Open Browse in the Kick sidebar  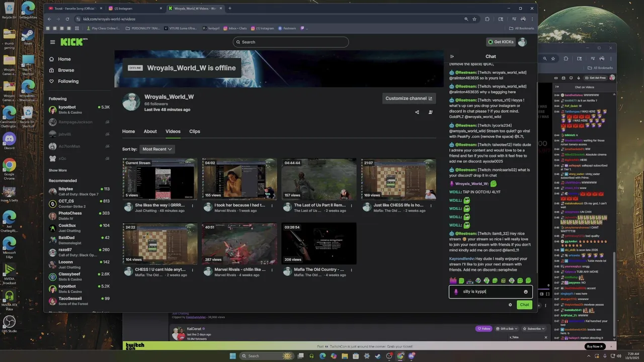click(65, 70)
